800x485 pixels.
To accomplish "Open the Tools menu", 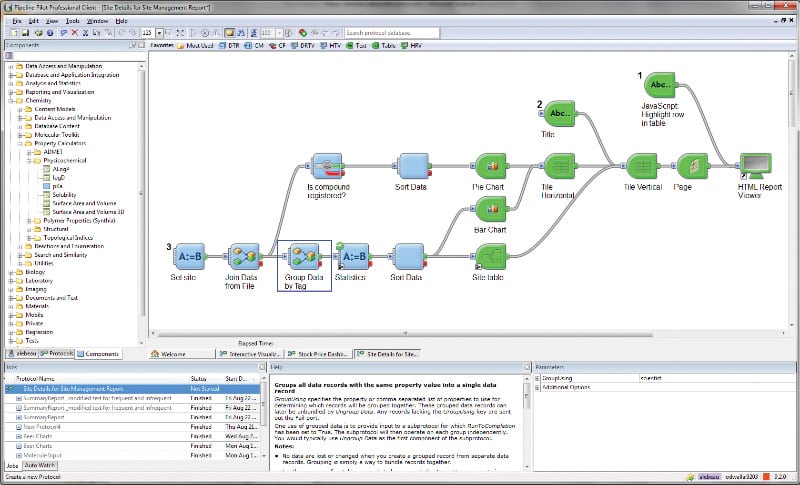I will 72,21.
